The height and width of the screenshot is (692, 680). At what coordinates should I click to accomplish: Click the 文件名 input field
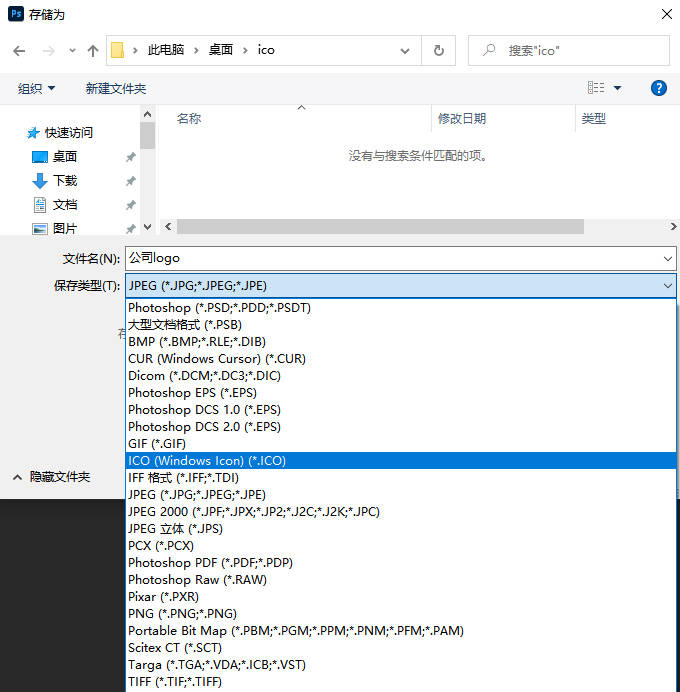[401, 258]
